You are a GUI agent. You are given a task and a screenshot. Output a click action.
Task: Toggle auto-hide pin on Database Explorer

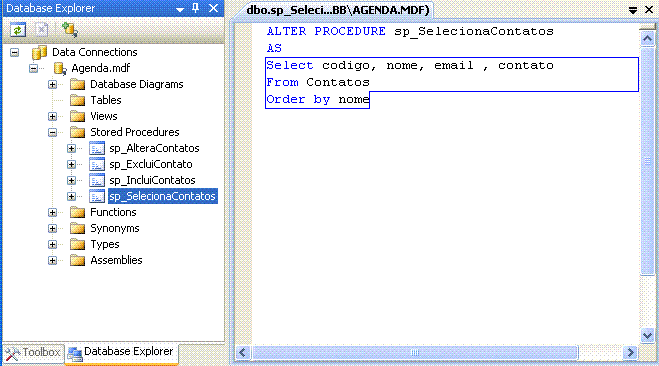coord(195,8)
